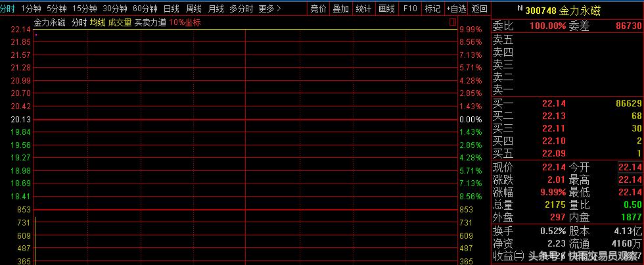Click the 今开 boxed price 22.14
The height and width of the screenshot is (265, 644).
(x=630, y=167)
